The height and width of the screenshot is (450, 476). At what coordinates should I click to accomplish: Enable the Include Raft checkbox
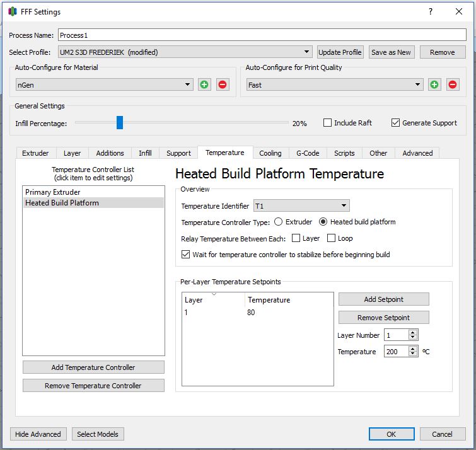pyautogui.click(x=328, y=123)
